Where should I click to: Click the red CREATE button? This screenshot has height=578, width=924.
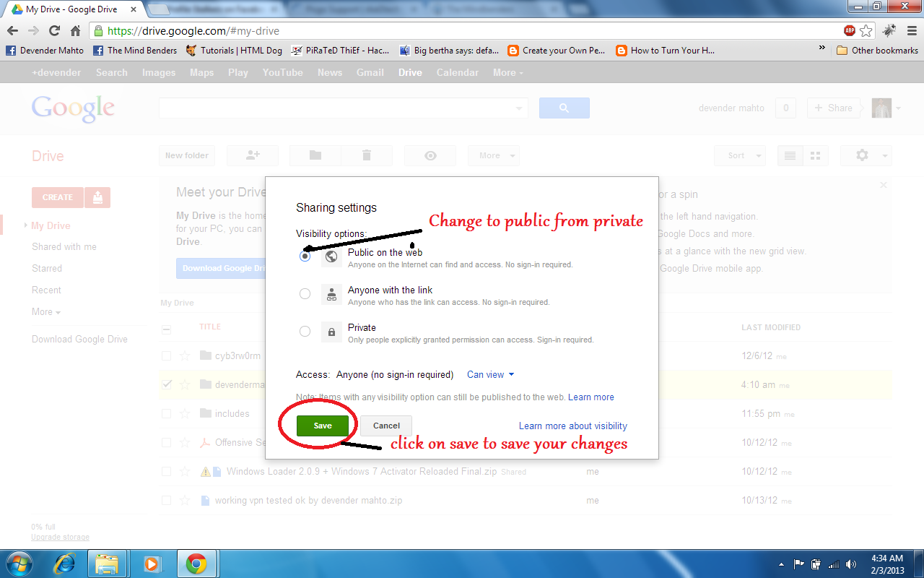pos(58,197)
